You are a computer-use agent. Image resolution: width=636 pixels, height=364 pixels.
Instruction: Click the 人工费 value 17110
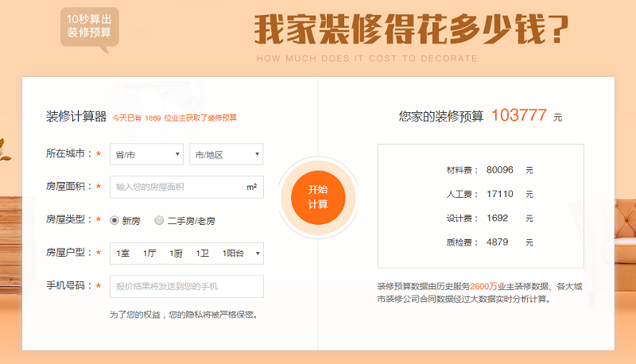pyautogui.click(x=500, y=194)
